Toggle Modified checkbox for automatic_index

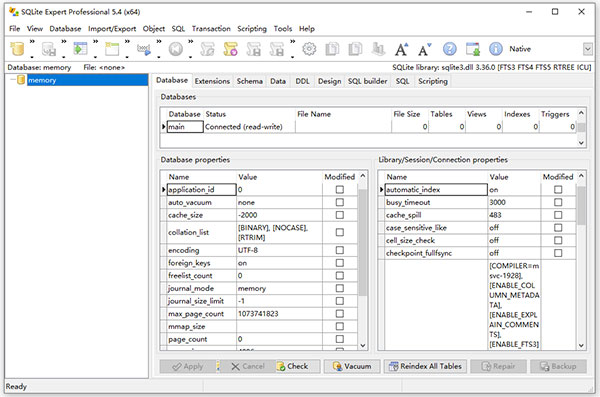(x=558, y=190)
